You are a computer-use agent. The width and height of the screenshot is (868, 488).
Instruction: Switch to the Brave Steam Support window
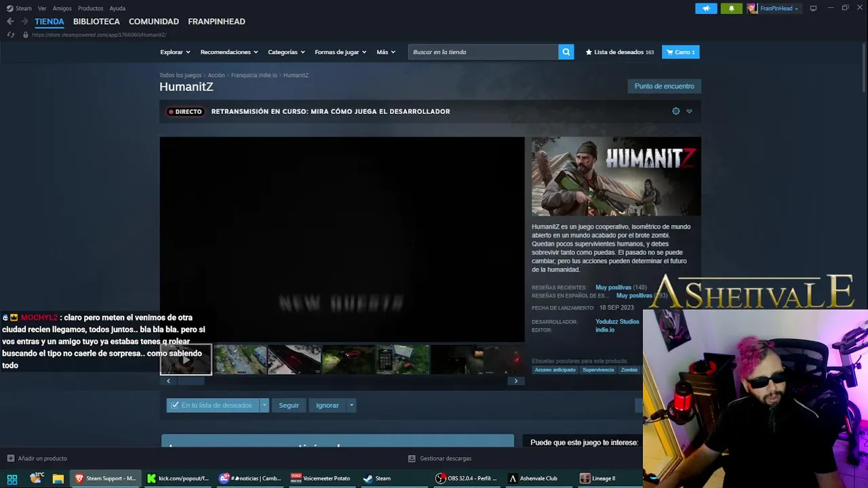(x=105, y=479)
